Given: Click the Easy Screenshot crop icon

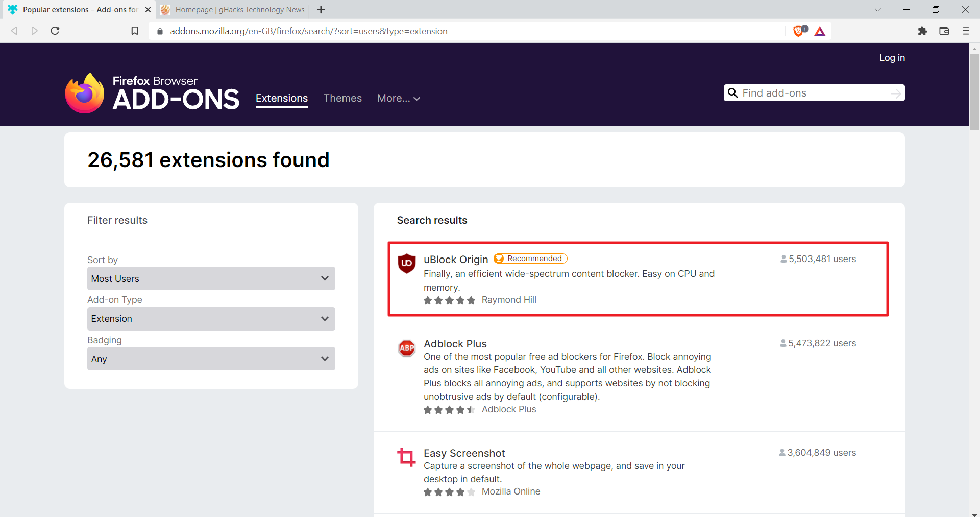Looking at the screenshot, I should pos(407,457).
